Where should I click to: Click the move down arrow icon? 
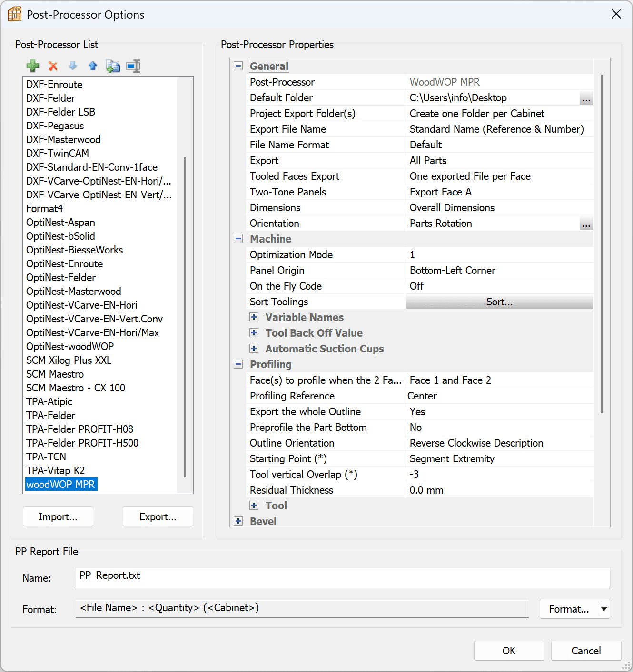tap(73, 66)
